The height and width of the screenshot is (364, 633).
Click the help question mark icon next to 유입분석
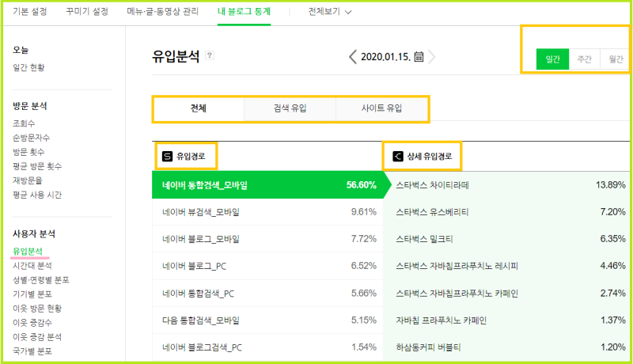click(x=209, y=55)
